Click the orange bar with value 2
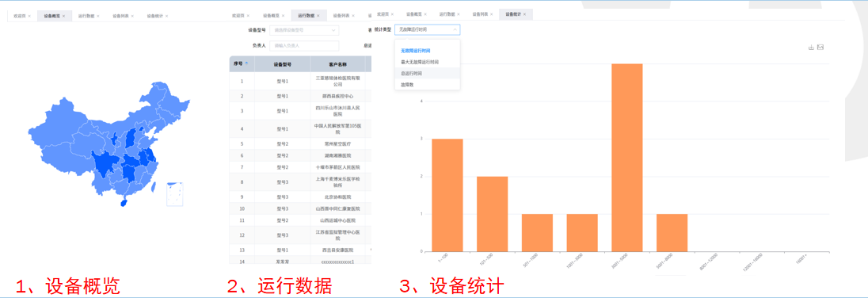The height and width of the screenshot is (298, 868). click(x=492, y=214)
